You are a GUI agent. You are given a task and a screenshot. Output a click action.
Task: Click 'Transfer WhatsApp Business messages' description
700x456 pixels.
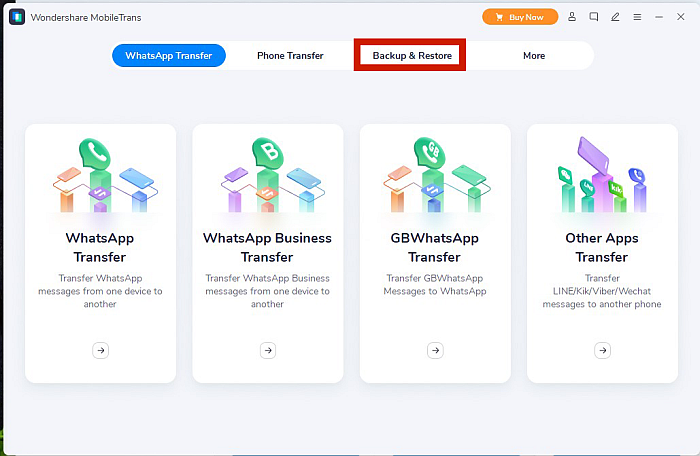(267, 291)
